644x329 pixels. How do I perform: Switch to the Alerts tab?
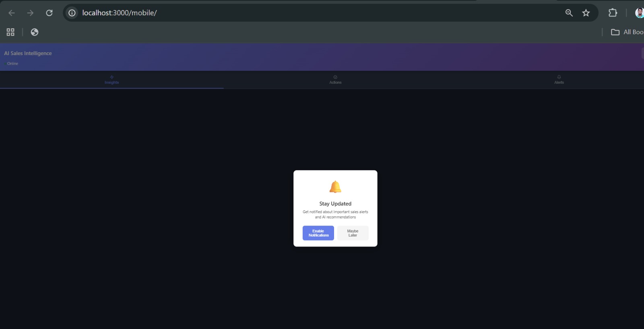point(559,80)
